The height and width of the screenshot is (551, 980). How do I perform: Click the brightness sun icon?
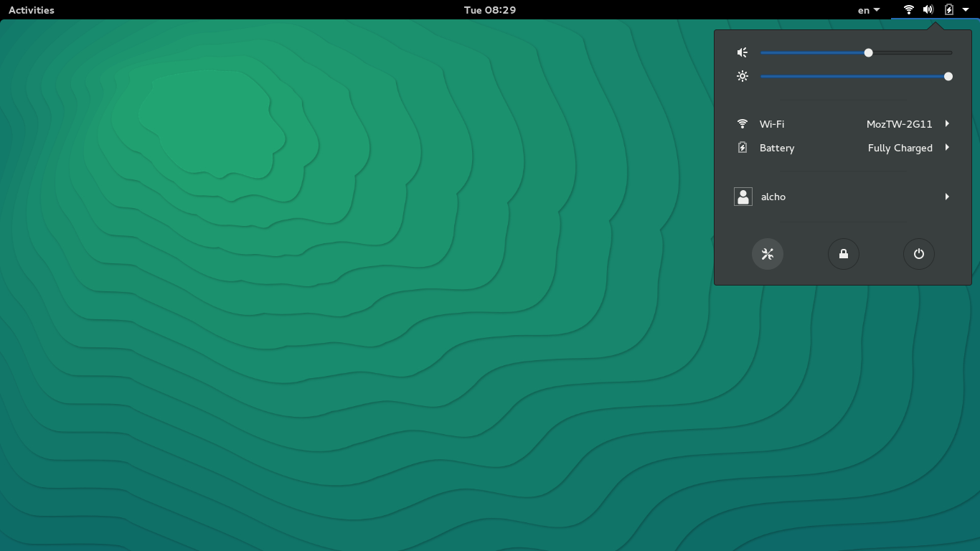pos(743,76)
